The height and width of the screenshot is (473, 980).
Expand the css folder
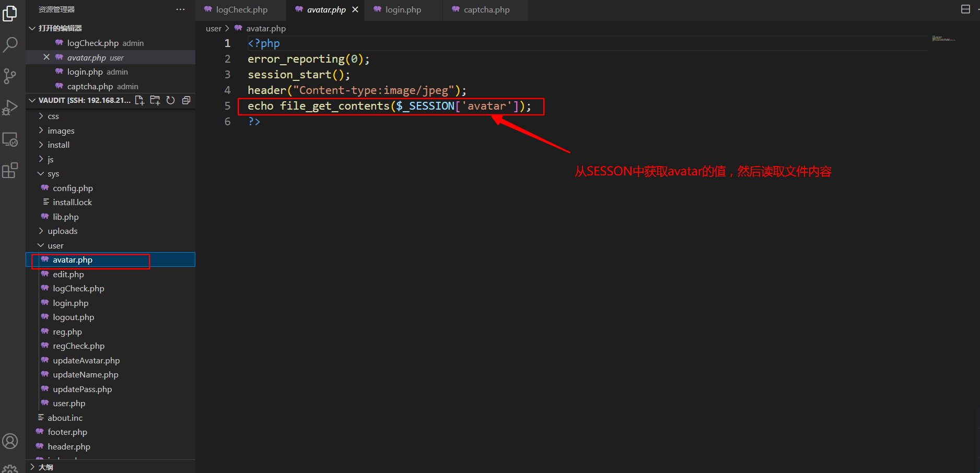tap(110, 116)
